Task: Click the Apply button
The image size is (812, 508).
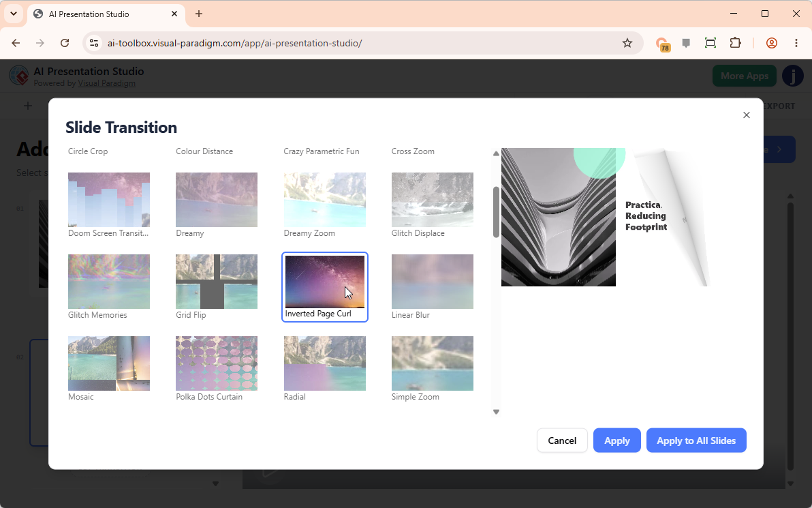Action: pyautogui.click(x=616, y=440)
